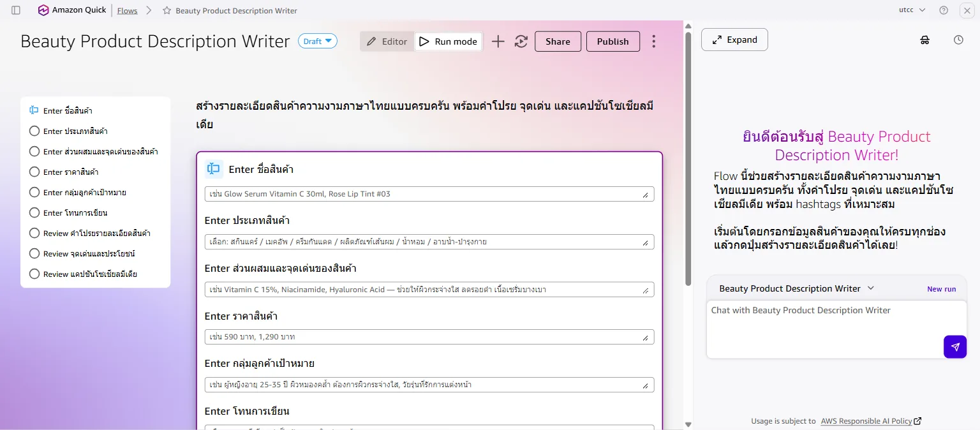Click the input icon beside Enter ชื่อสินค้า heading

[x=214, y=169]
